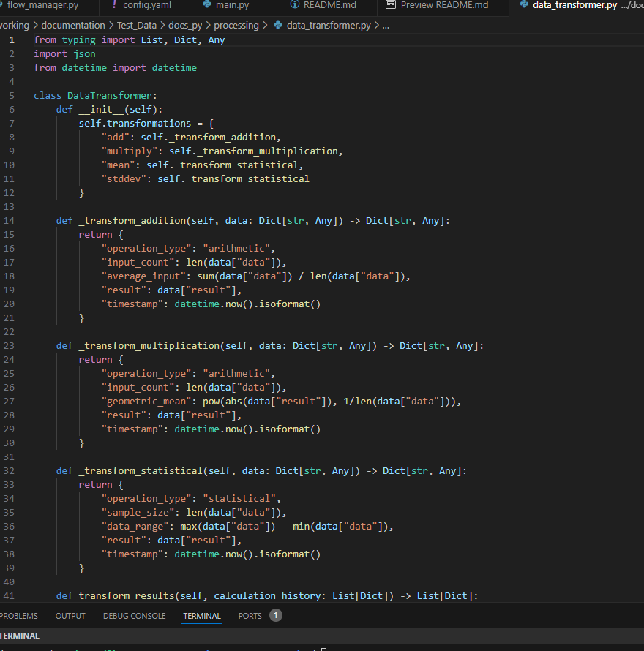Click line number 41 in the gutter

point(9,595)
